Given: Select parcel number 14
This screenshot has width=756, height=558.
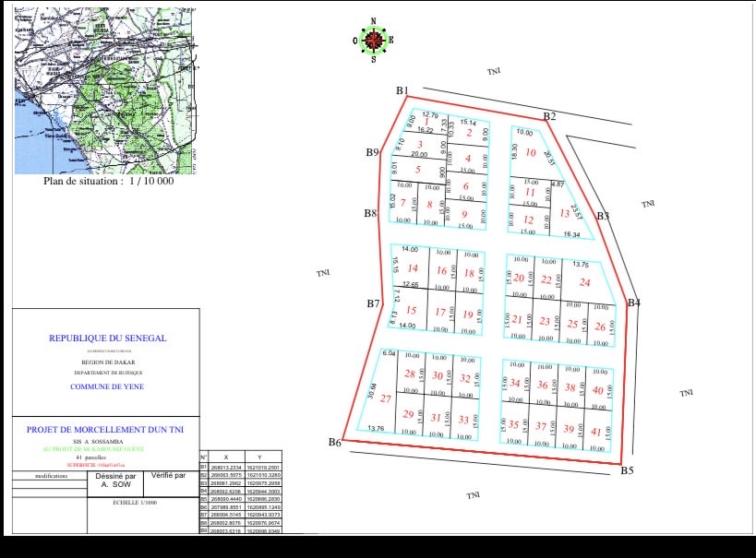Looking at the screenshot, I should pos(413,268).
